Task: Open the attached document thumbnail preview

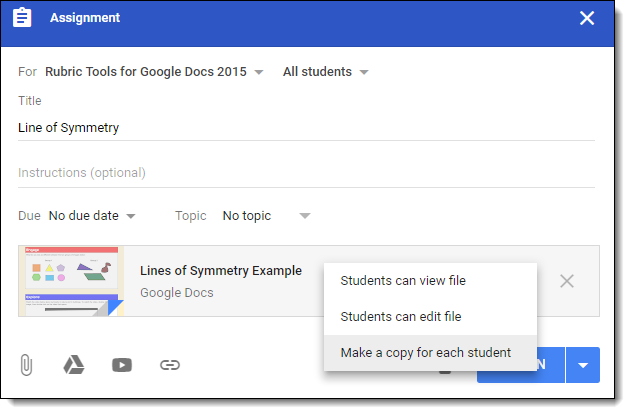Action: point(69,281)
